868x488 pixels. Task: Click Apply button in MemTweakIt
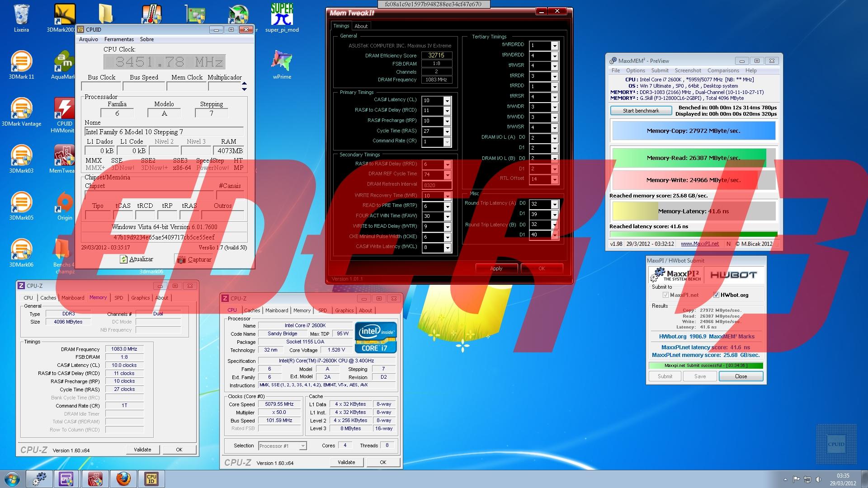496,268
